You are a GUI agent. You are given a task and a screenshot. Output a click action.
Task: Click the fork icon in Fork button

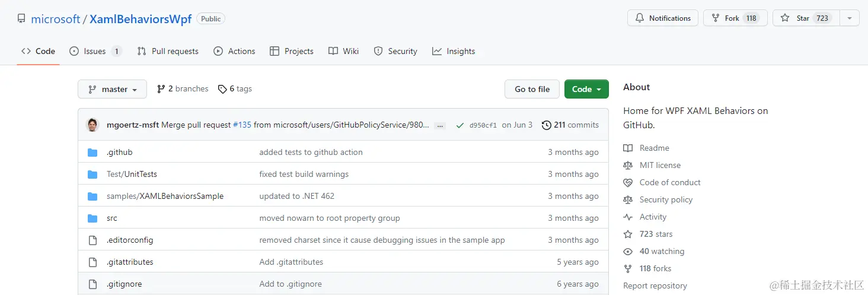(716, 18)
